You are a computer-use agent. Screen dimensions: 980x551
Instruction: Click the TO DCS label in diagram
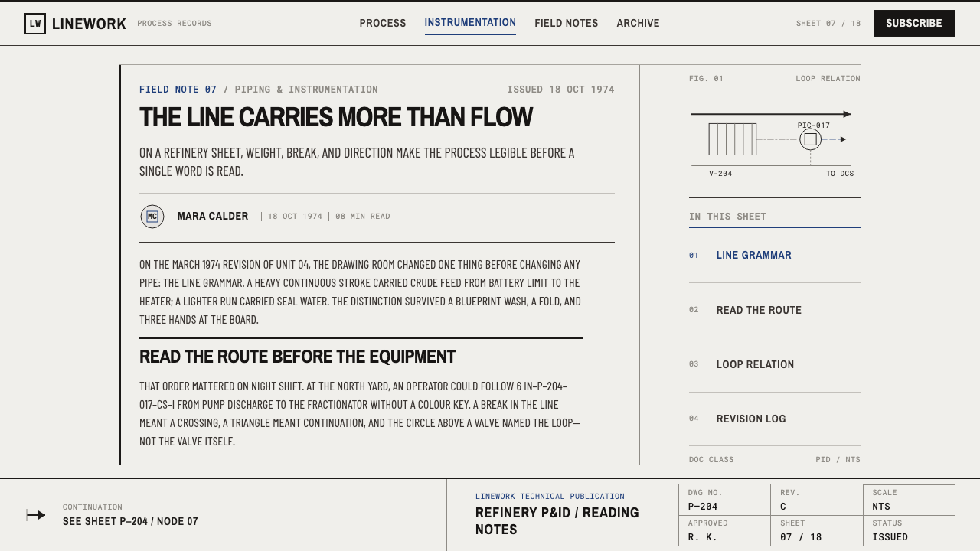[x=840, y=174]
